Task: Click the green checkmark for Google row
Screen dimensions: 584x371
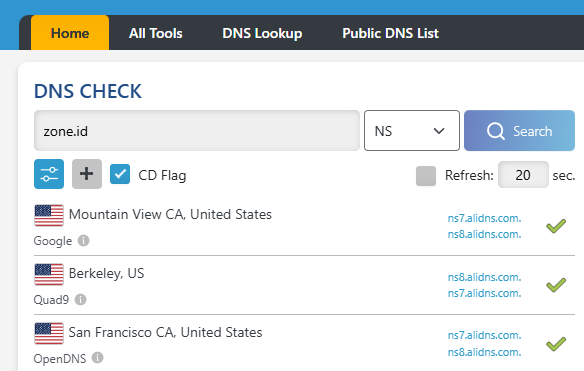Action: pos(556,226)
